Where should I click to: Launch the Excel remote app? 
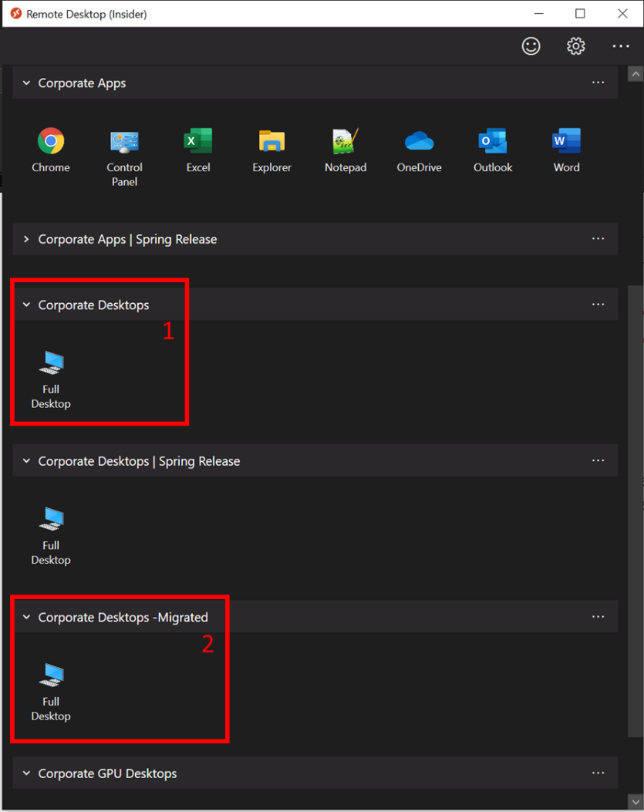click(198, 150)
